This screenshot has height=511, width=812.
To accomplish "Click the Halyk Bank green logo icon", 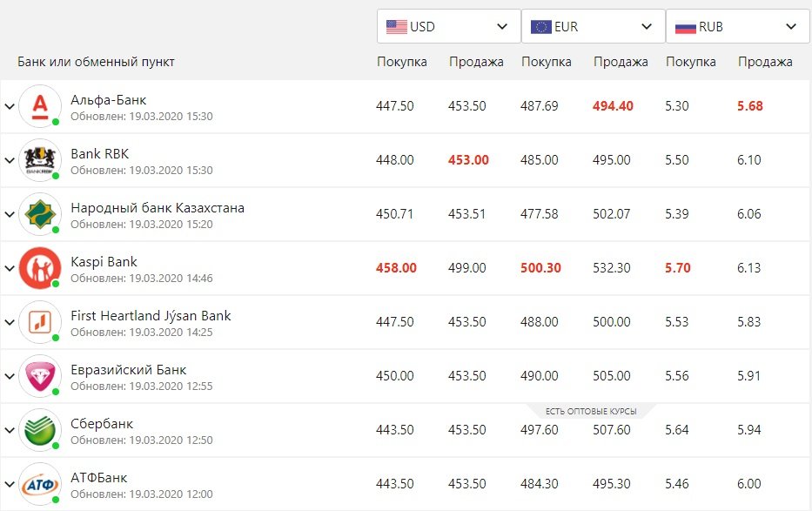I will click(40, 214).
